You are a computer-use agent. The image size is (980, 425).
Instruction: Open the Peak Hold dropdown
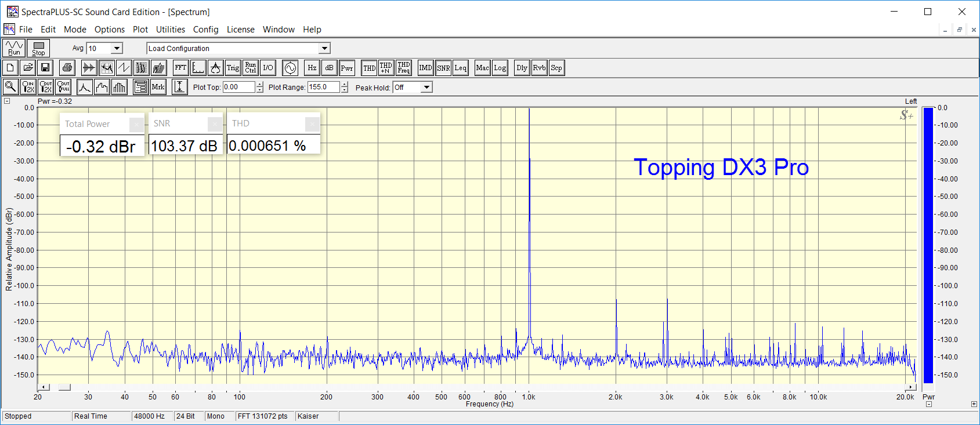426,88
